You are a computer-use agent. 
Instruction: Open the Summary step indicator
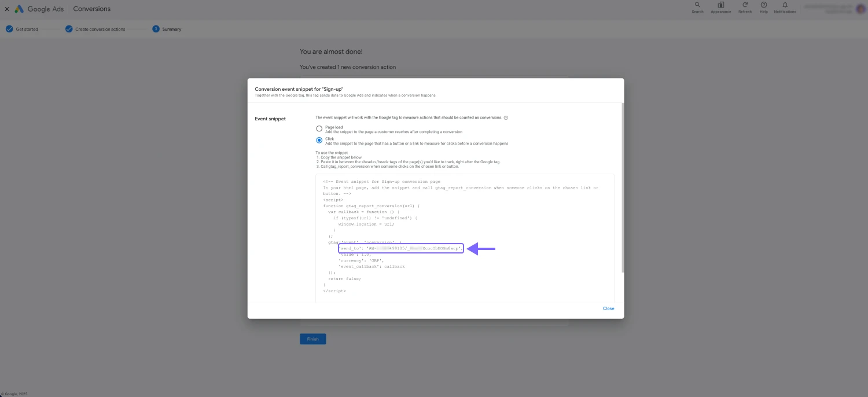pyautogui.click(x=156, y=28)
